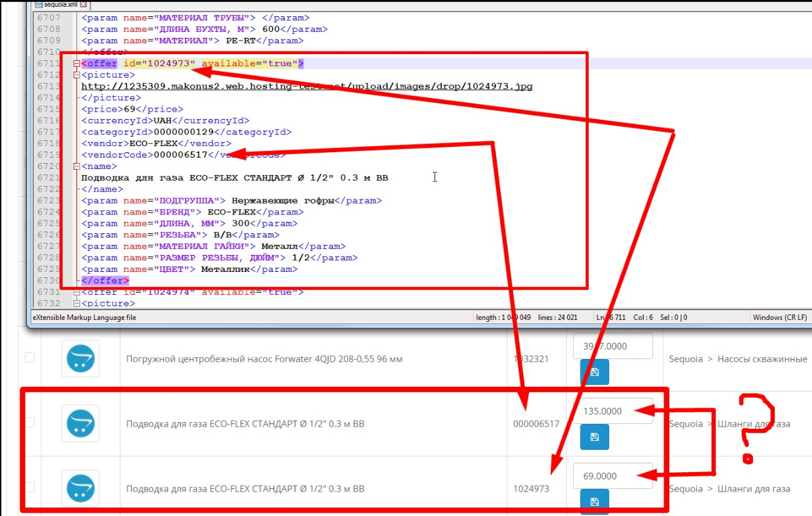
Task: Place cursor on the vendorCode 000006517 line
Action: [x=183, y=155]
